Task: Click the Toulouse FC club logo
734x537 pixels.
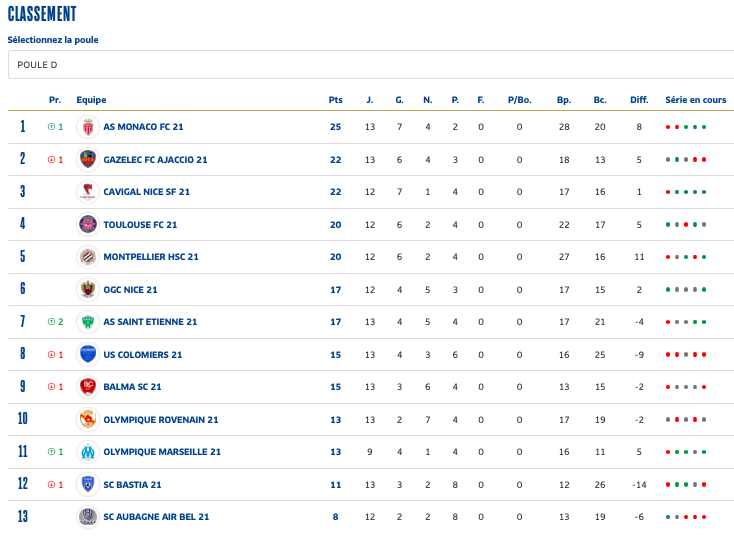Action: pyautogui.click(x=88, y=225)
